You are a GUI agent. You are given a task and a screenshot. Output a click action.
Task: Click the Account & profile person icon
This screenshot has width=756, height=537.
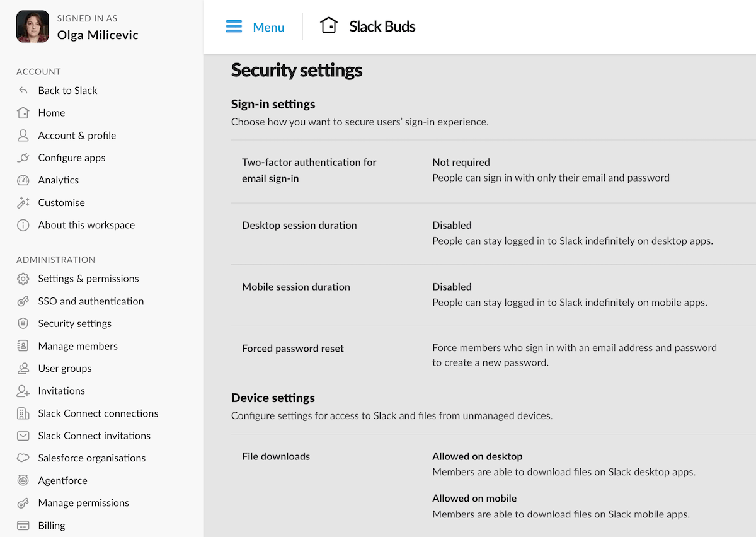[23, 135]
